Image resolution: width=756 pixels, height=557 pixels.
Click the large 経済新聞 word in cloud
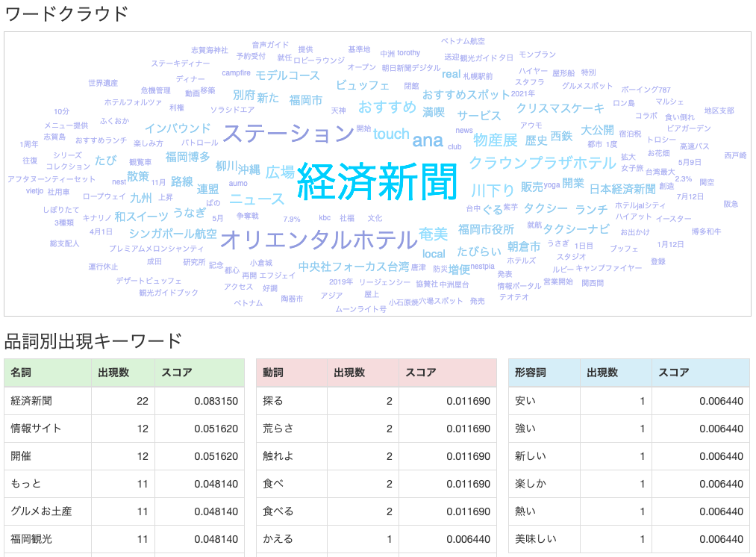(377, 181)
